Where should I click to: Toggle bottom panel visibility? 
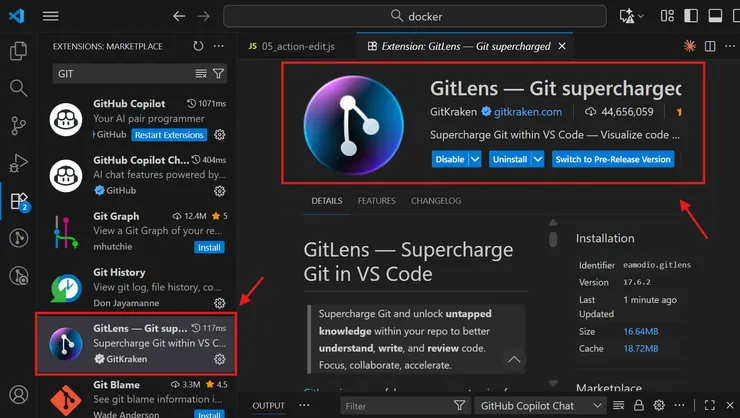[x=715, y=16]
